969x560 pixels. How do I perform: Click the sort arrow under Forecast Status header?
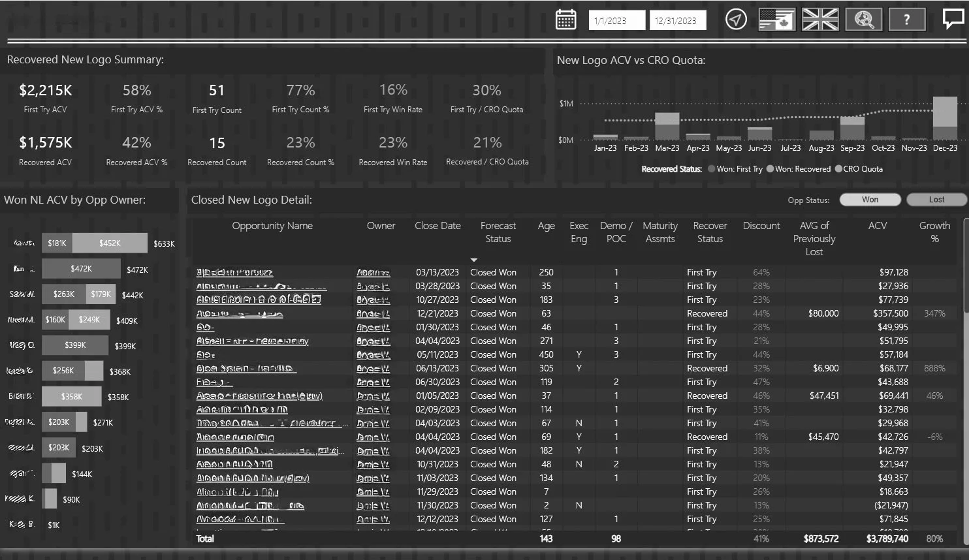(474, 260)
